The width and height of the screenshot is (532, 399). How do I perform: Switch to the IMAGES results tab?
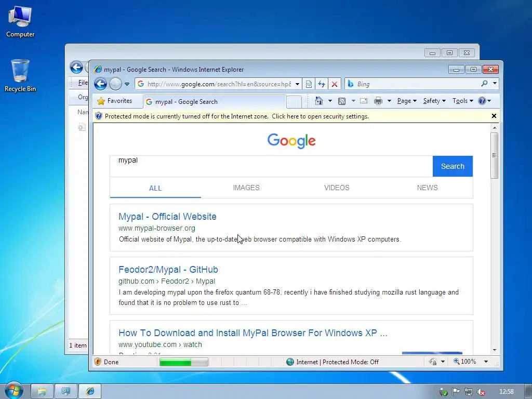point(246,188)
